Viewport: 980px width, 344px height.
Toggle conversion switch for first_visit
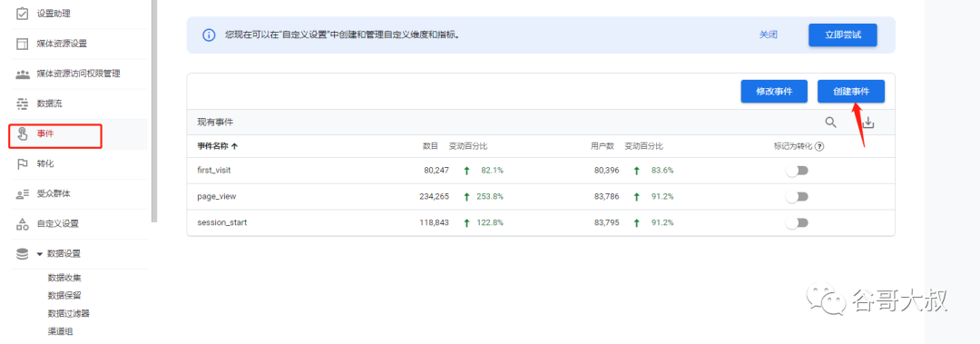797,170
